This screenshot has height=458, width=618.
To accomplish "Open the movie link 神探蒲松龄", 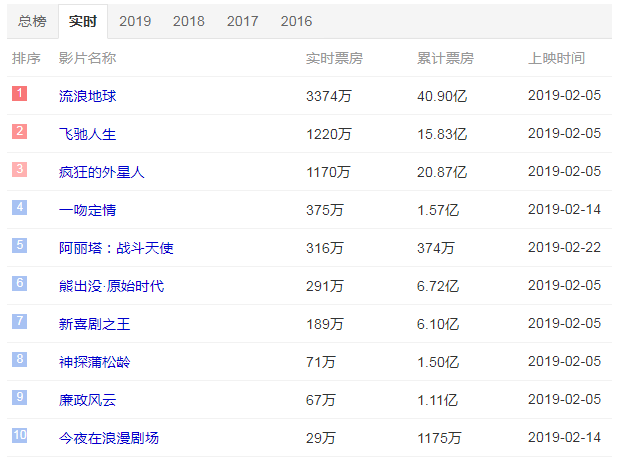I will coord(95,362).
